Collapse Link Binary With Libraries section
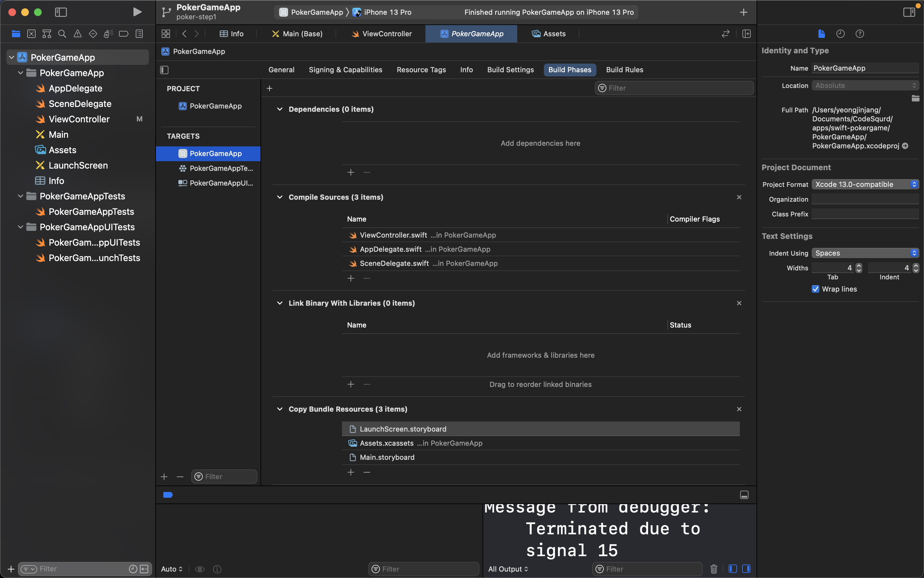 pos(279,303)
